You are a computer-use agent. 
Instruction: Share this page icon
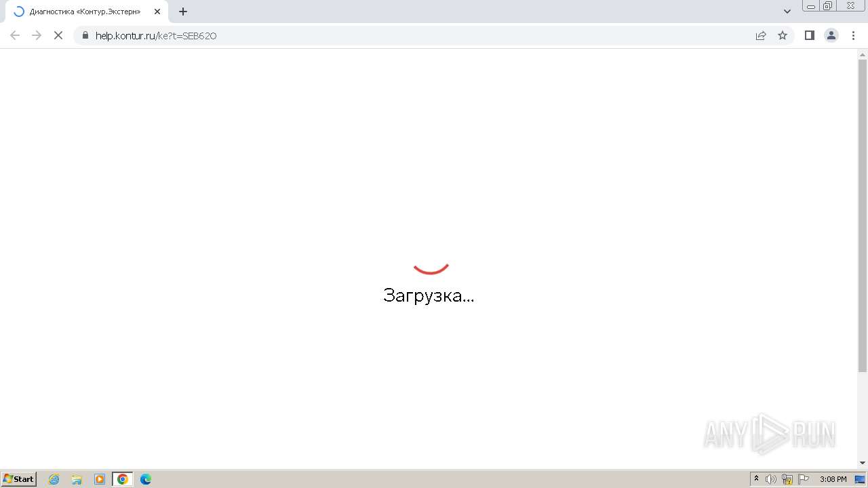(x=761, y=35)
